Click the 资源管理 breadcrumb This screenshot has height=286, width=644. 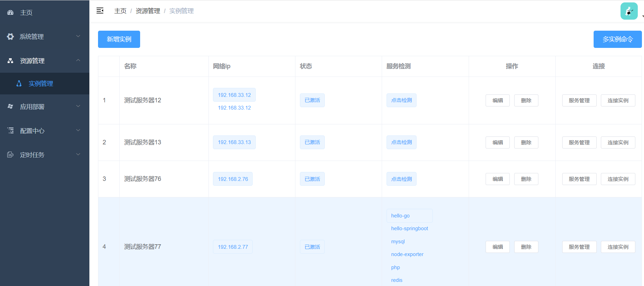click(148, 11)
